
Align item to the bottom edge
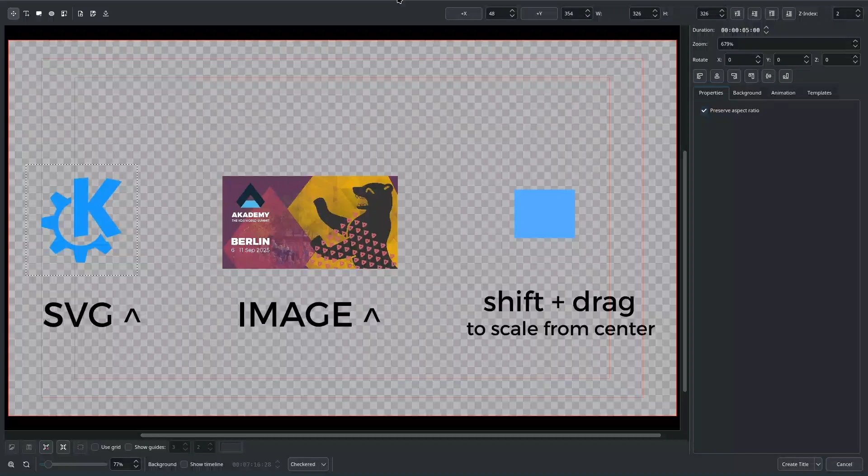[x=786, y=76]
